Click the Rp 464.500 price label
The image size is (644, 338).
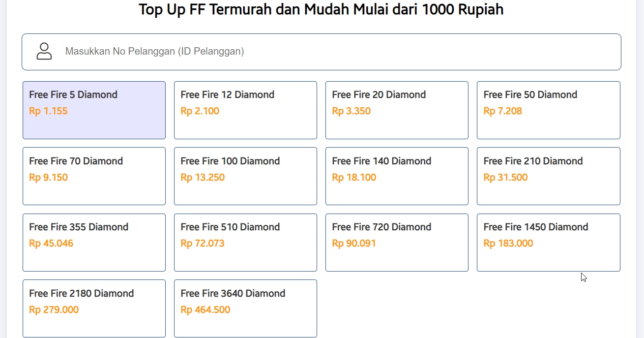[x=205, y=309]
